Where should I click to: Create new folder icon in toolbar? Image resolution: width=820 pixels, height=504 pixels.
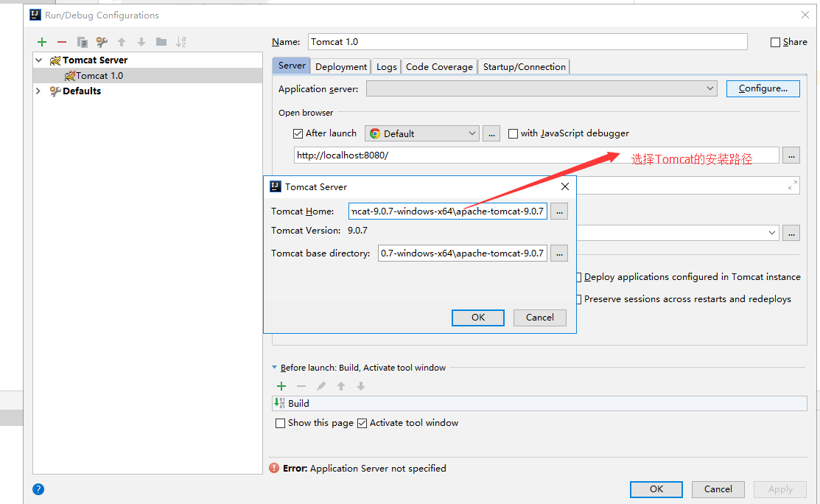(x=161, y=42)
